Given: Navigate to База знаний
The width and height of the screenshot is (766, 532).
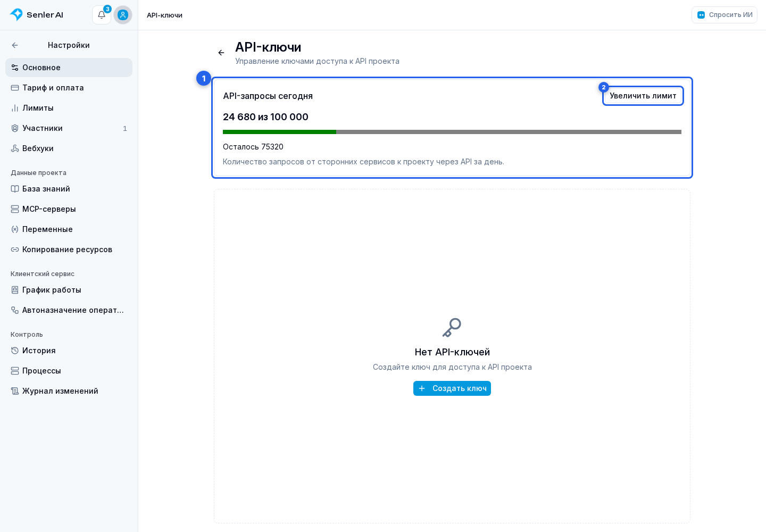Looking at the screenshot, I should (x=69, y=189).
